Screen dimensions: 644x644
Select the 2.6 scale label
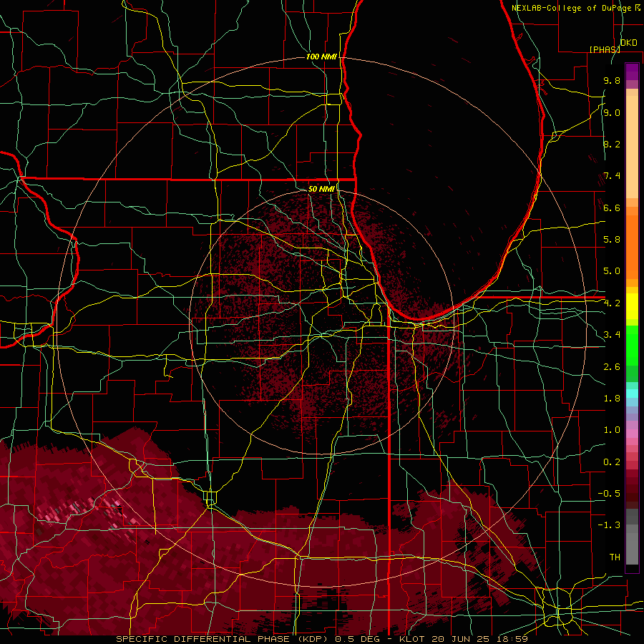pyautogui.click(x=612, y=367)
